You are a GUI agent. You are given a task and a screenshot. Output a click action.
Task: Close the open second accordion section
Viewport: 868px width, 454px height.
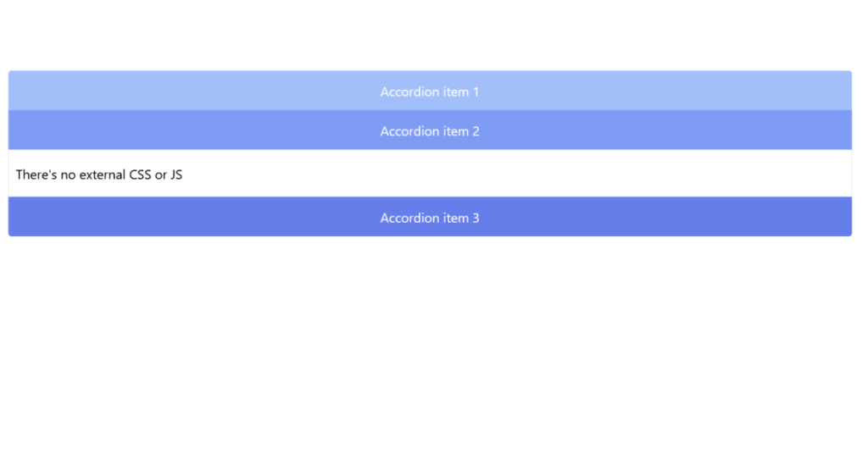(x=430, y=131)
